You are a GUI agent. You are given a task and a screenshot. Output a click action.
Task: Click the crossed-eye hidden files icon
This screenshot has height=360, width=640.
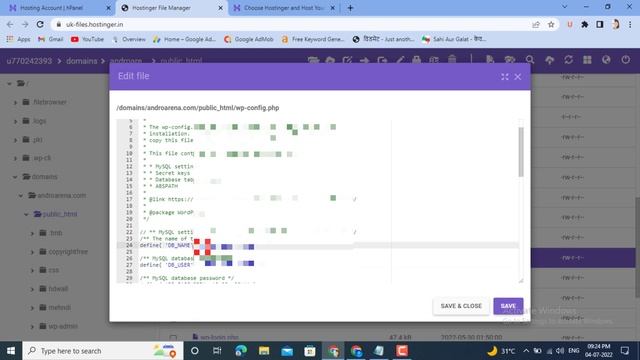[509, 60]
